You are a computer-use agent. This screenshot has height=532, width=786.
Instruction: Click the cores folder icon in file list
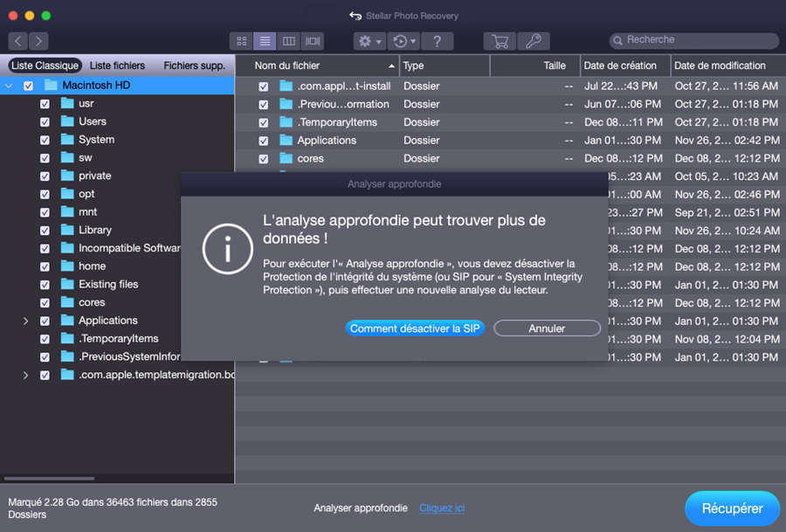pyautogui.click(x=286, y=158)
